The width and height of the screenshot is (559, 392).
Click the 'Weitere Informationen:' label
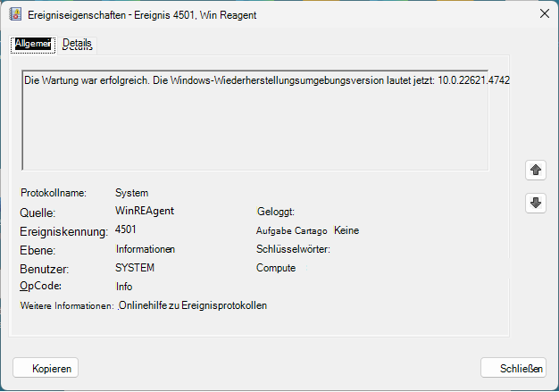67,305
